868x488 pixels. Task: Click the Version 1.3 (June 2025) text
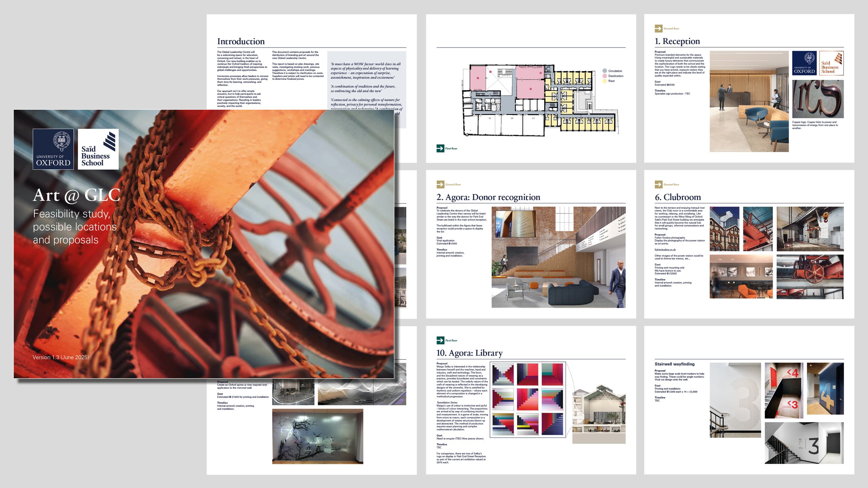(x=61, y=357)
